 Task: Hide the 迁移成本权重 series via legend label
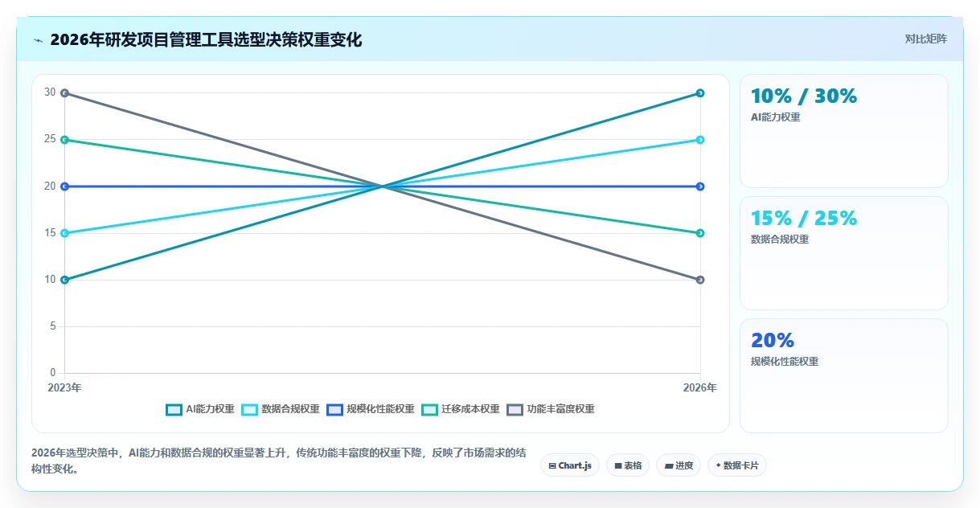tap(470, 409)
